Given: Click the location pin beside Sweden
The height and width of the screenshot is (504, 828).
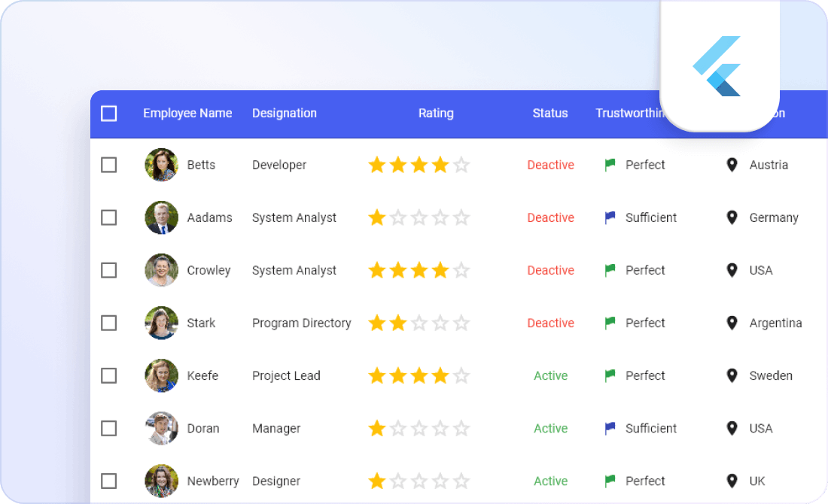Looking at the screenshot, I should coord(732,376).
